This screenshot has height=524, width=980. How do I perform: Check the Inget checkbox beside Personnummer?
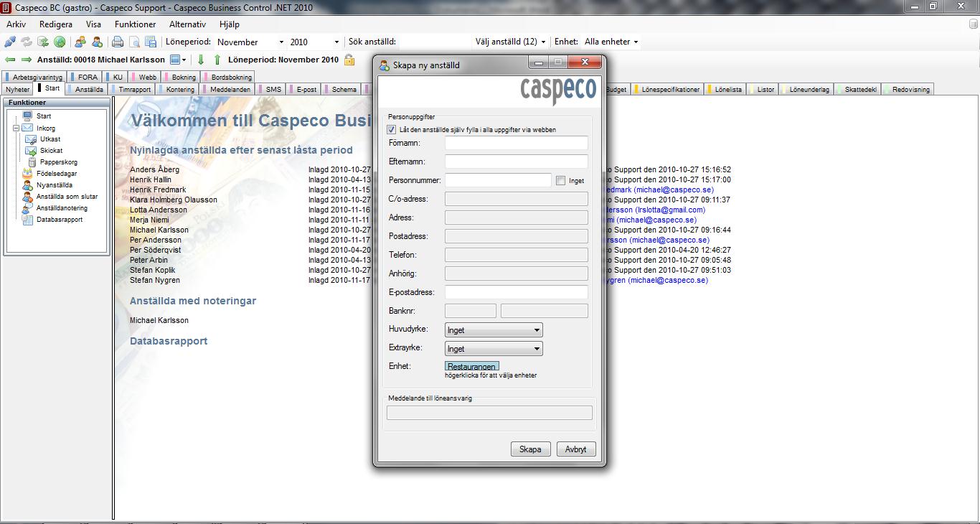click(561, 181)
